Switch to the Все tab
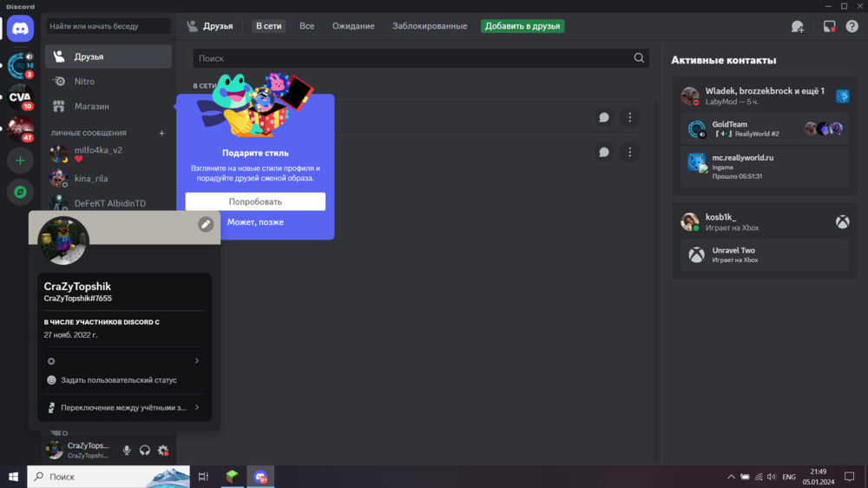 click(306, 26)
